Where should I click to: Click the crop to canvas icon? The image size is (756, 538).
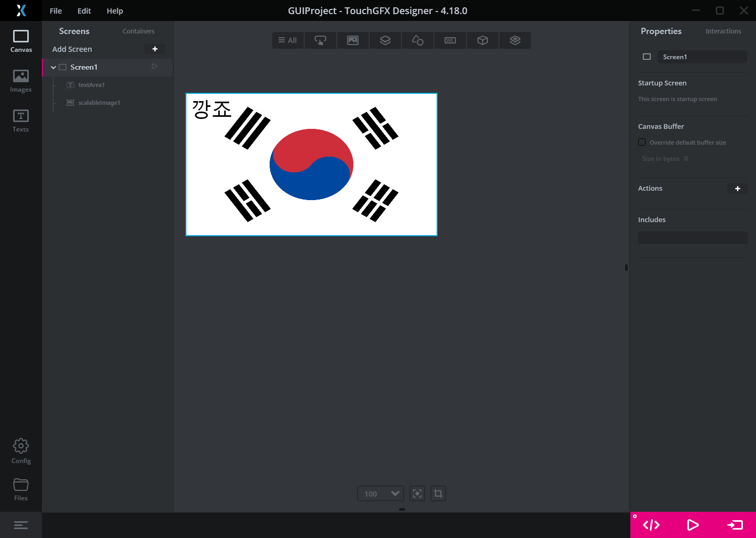438,493
